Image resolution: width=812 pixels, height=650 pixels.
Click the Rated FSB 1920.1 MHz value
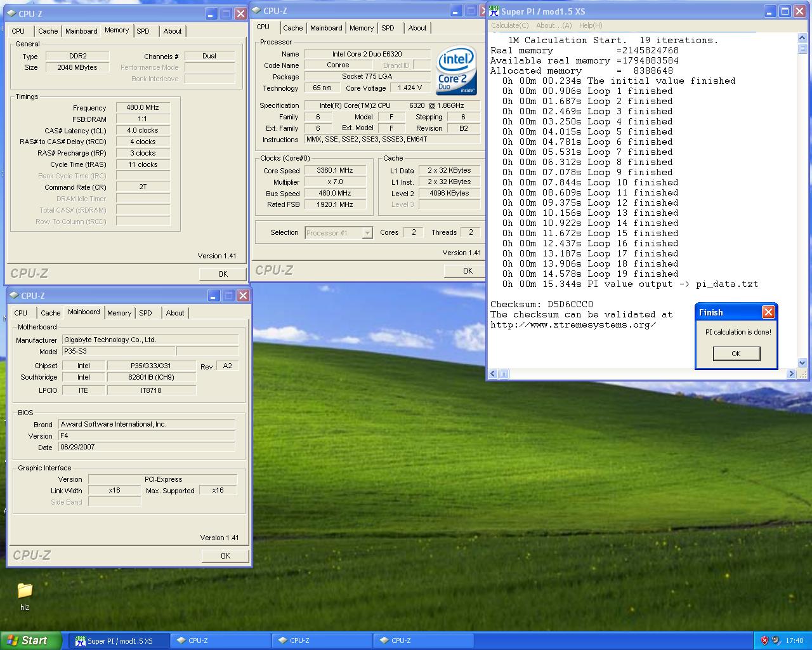[335, 204]
